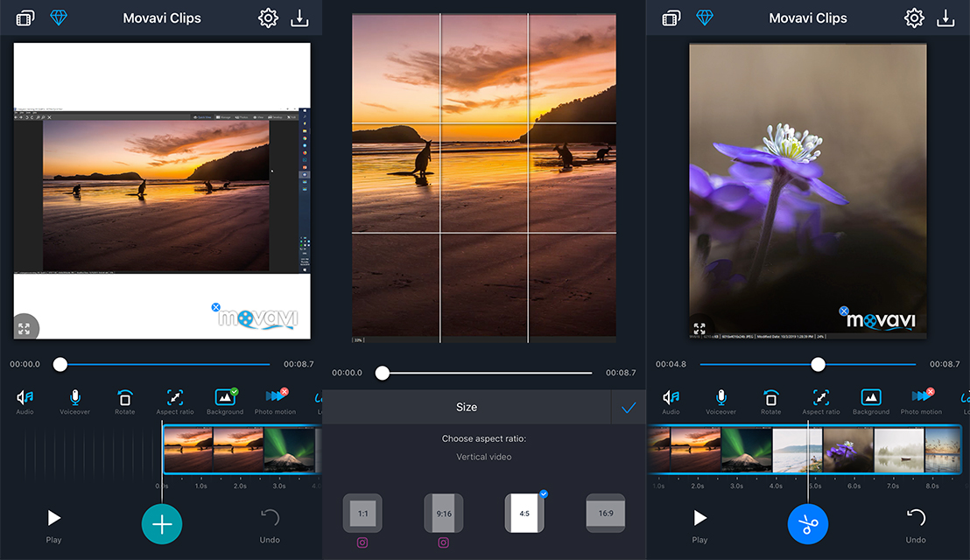This screenshot has width=970, height=560.
Task: Expand preview to fullscreen
Action: tap(25, 327)
